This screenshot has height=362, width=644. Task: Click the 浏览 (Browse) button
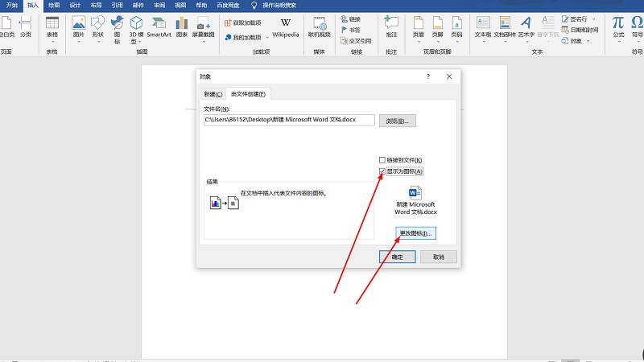[398, 121]
